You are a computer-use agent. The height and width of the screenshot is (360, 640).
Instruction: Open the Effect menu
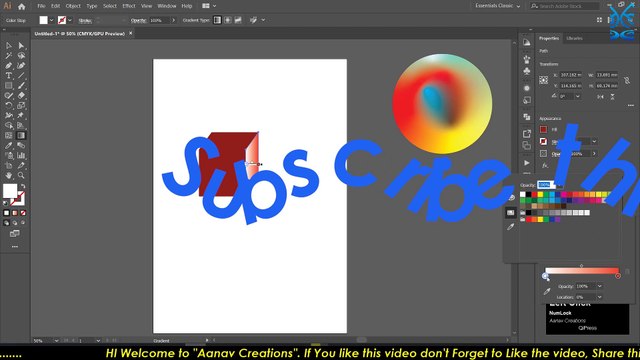coord(129,6)
